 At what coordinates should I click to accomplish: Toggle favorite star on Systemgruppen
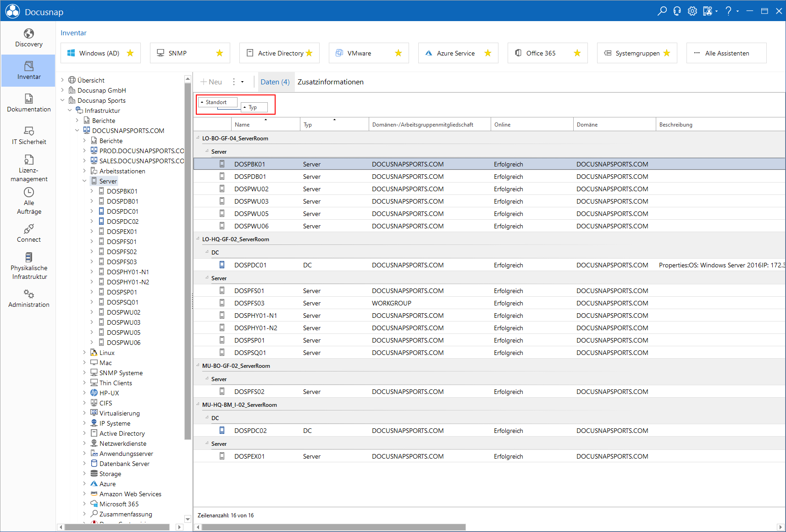[x=667, y=53]
